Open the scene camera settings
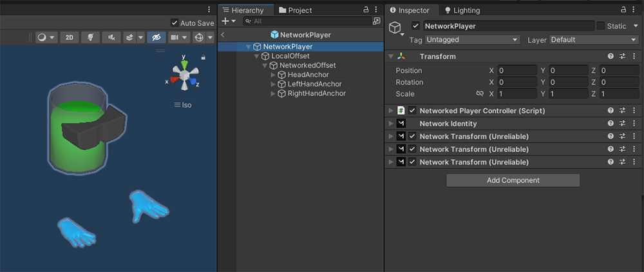Image resolution: width=644 pixels, height=272 pixels. click(x=175, y=37)
